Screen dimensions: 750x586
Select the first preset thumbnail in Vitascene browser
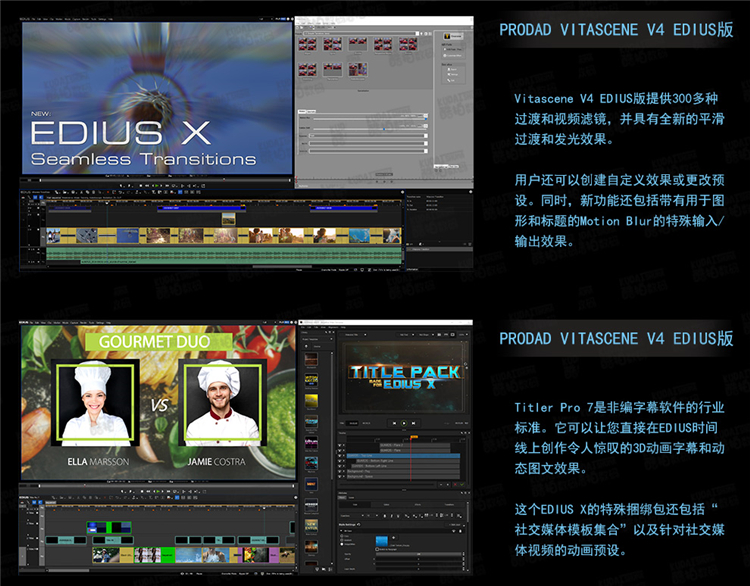[309, 44]
